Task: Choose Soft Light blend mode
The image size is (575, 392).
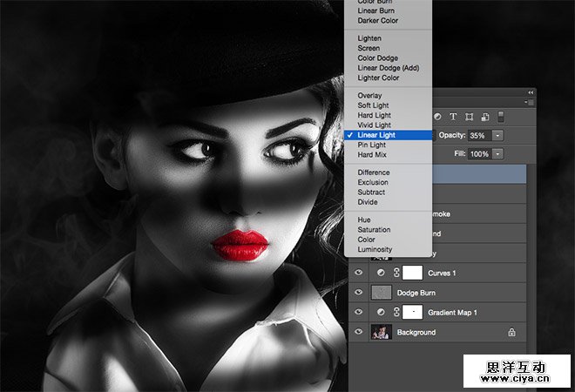Action: click(x=374, y=105)
